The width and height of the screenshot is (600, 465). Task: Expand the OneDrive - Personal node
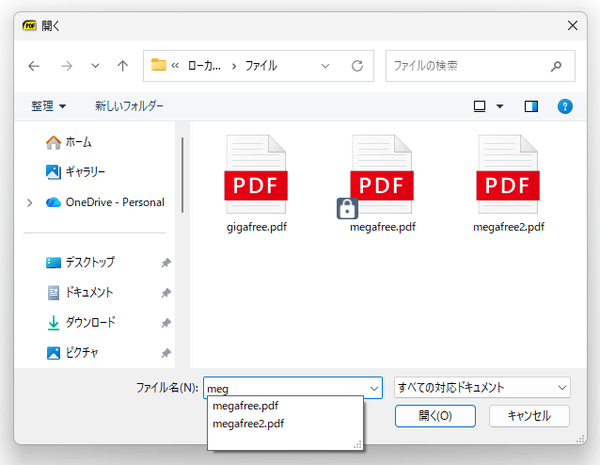point(30,202)
